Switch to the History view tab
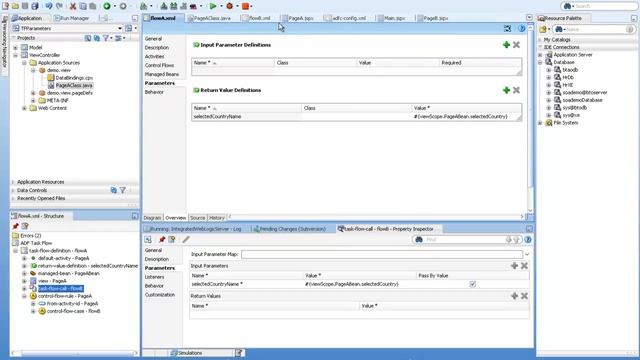This screenshot has height=360, width=640. pyautogui.click(x=217, y=218)
